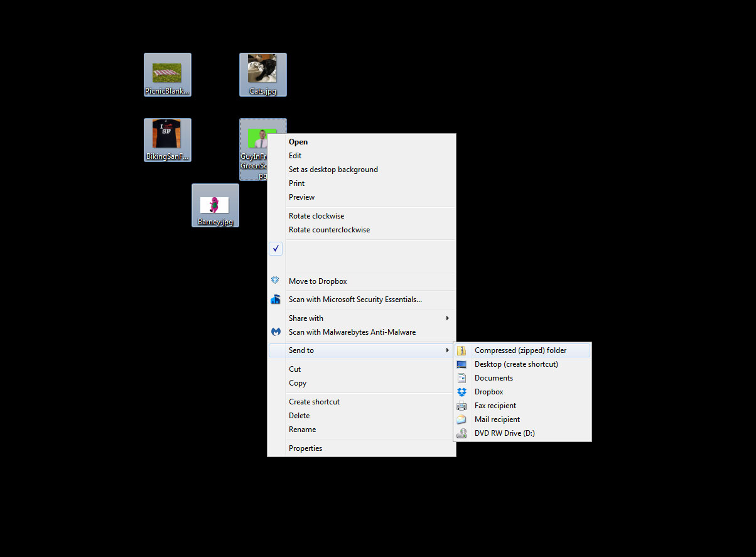
Task: Select the BikingSanFrancisco image desktop icon
Action: (168, 140)
